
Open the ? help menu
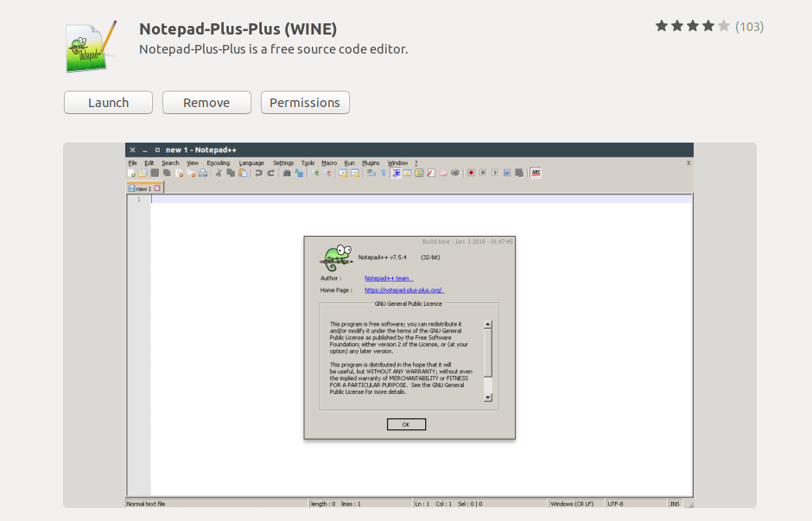coord(416,162)
